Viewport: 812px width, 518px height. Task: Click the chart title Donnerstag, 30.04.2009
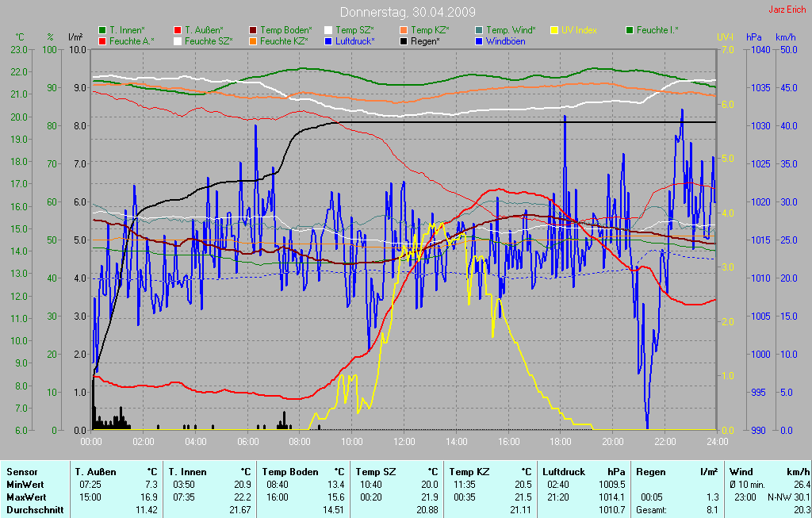406,12
